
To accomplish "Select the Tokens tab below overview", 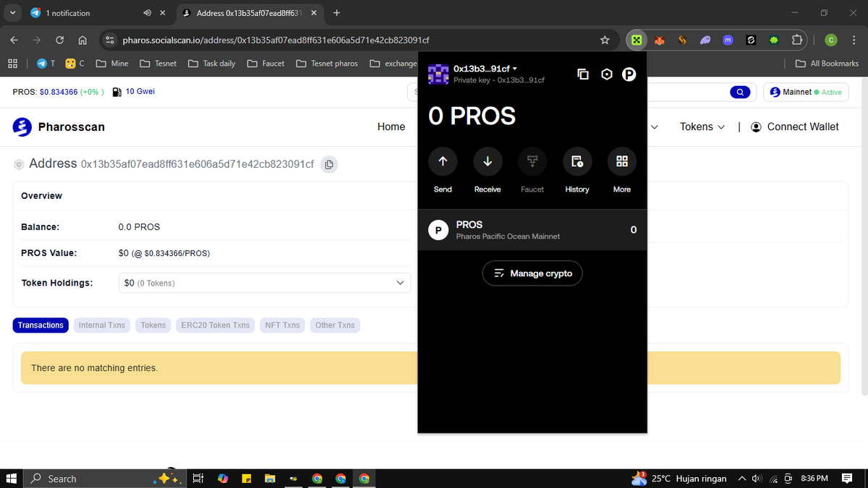I will click(x=153, y=325).
